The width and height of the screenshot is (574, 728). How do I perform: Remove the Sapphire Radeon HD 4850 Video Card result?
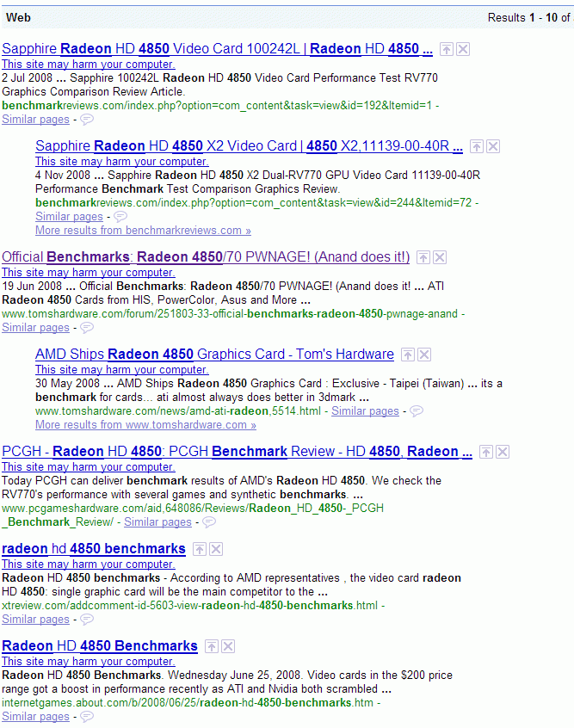pos(463,49)
